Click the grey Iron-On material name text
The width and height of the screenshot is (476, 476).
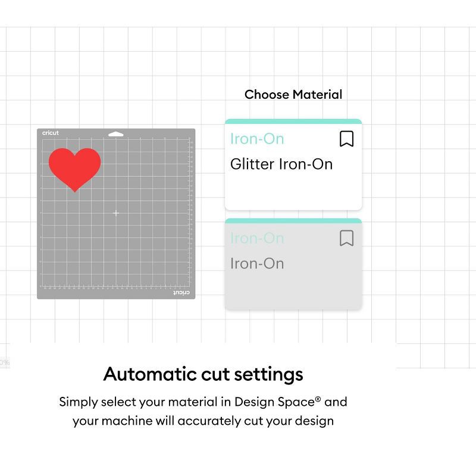tap(257, 264)
